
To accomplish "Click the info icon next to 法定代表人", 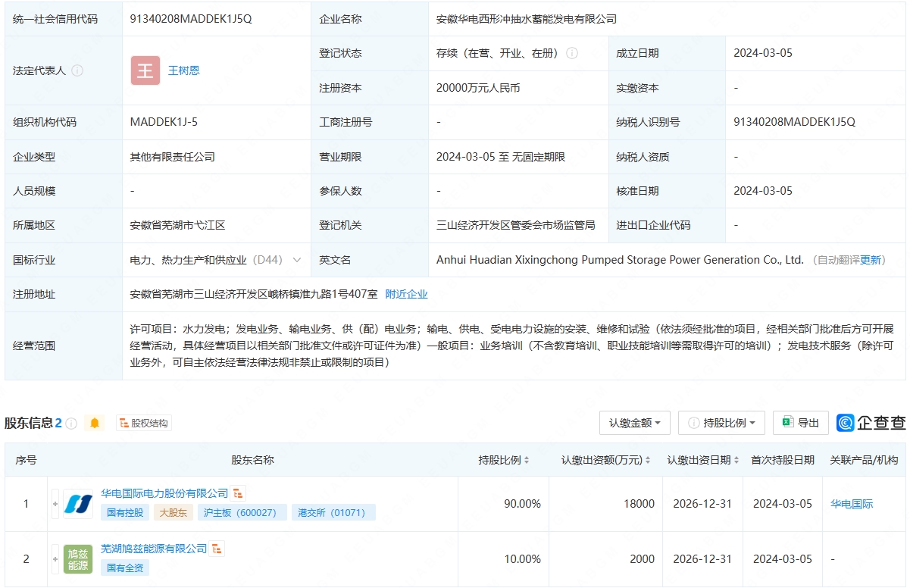I will tap(77, 70).
